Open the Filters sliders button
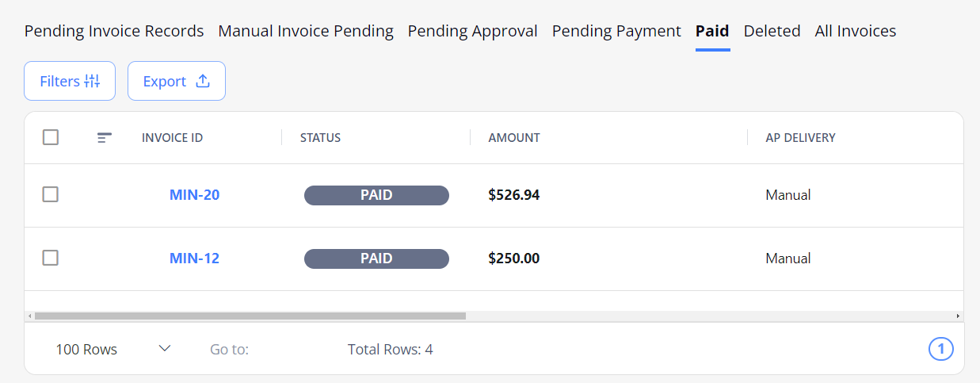 click(x=70, y=81)
